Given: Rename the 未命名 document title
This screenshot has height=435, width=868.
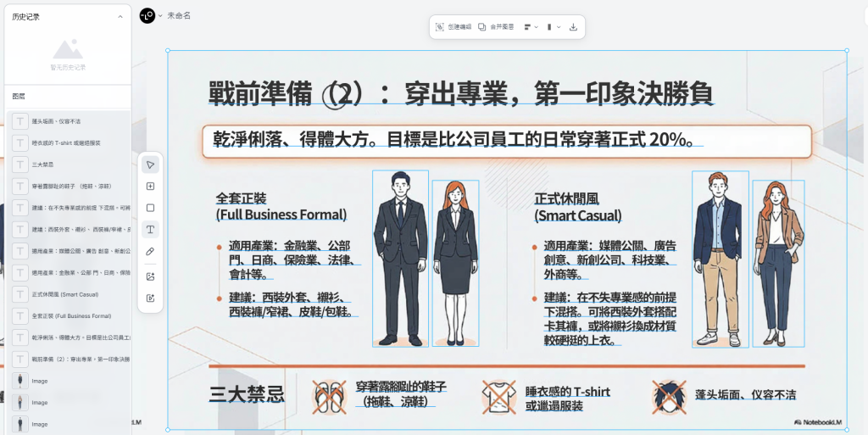Looking at the screenshot, I should [x=179, y=16].
